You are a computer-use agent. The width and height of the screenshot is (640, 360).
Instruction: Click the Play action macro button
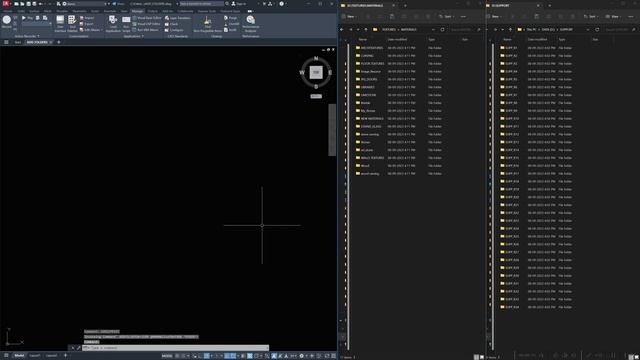click(27, 18)
